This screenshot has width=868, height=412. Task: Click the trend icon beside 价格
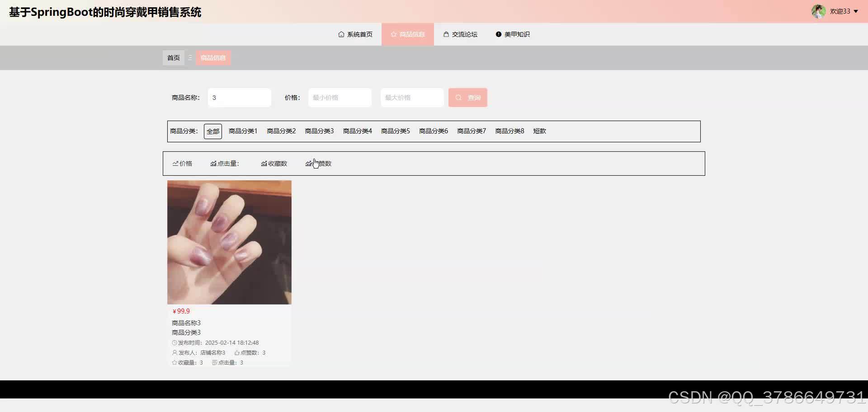pyautogui.click(x=175, y=164)
